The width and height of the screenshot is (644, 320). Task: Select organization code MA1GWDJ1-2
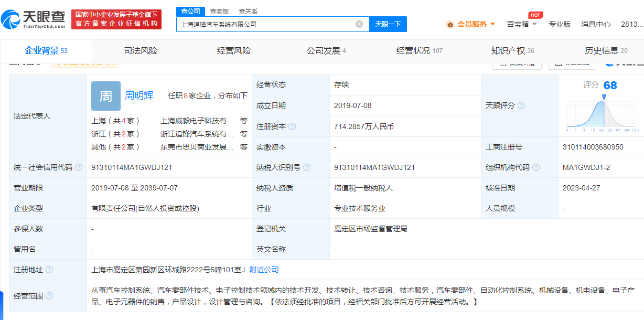coord(586,167)
